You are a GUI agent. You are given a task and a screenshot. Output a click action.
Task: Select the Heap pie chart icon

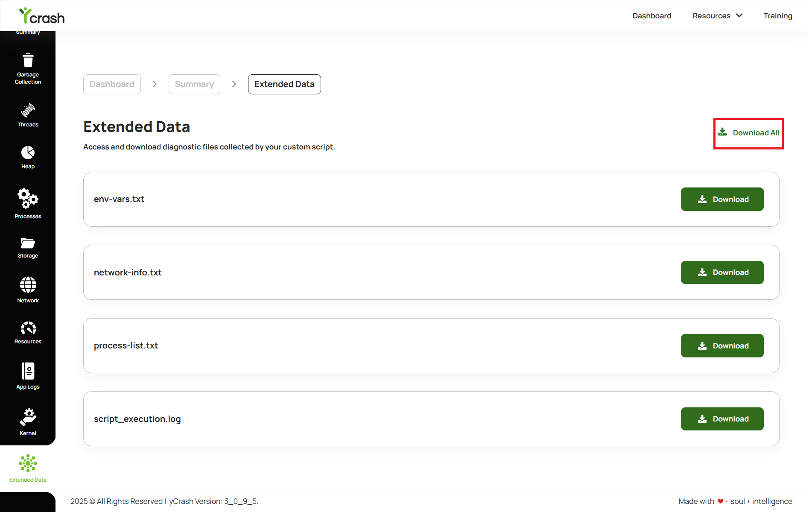[x=28, y=152]
